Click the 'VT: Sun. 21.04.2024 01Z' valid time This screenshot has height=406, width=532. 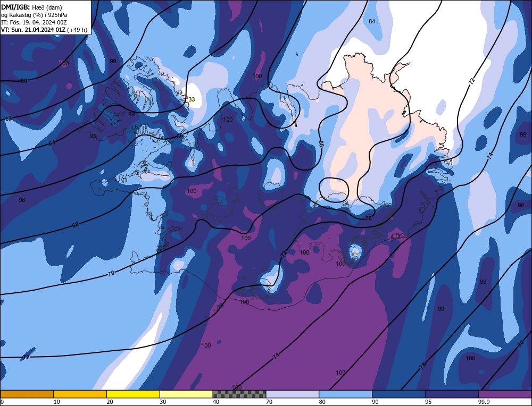pos(33,30)
